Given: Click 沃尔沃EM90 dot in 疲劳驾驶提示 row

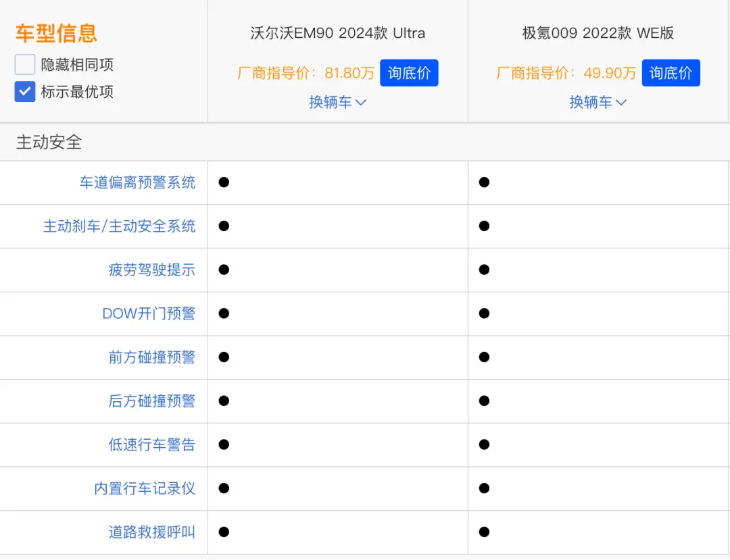Looking at the screenshot, I should pyautogui.click(x=224, y=270).
